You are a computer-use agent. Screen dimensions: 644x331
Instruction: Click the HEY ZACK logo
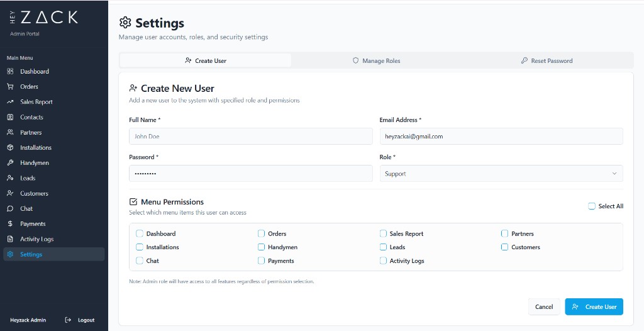(x=43, y=17)
